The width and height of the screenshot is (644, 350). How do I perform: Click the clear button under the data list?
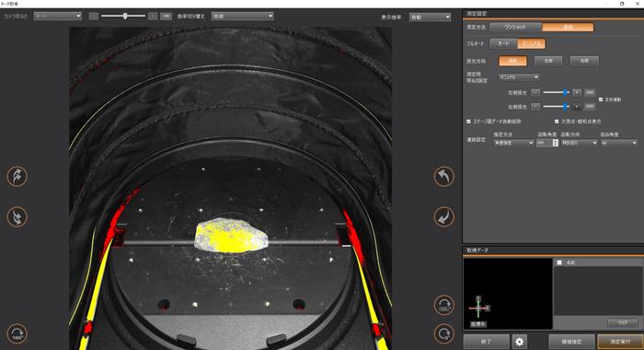pos(623,323)
